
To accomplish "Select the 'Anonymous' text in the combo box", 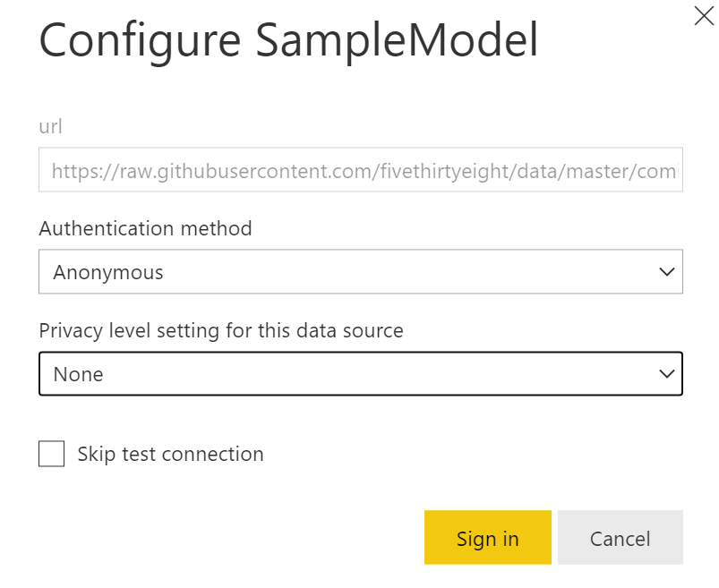I will tap(108, 273).
